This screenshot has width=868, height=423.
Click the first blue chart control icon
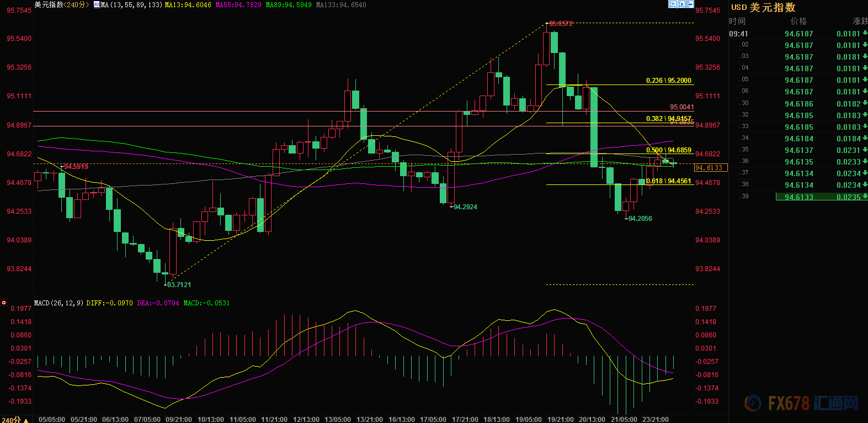pyautogui.click(x=672, y=4)
